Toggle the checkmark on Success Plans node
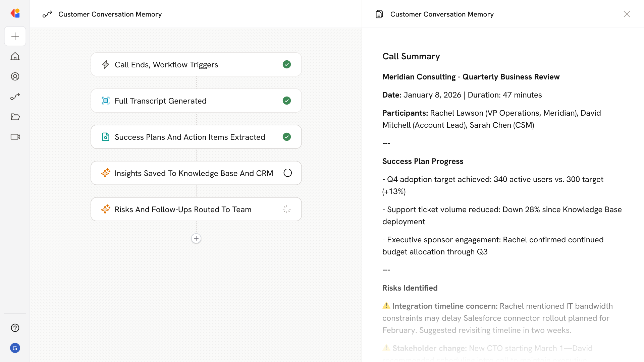The image size is (644, 362). (x=287, y=137)
